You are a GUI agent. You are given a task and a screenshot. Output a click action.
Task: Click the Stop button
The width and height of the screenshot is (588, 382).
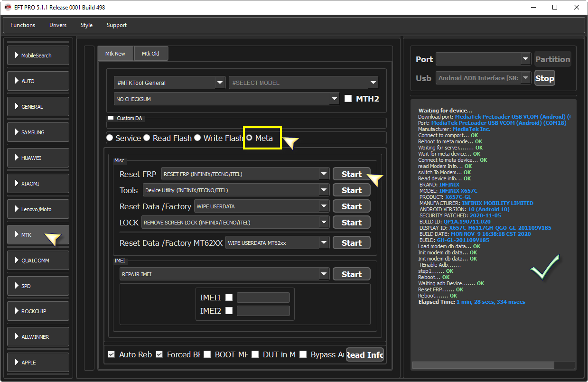coord(545,78)
